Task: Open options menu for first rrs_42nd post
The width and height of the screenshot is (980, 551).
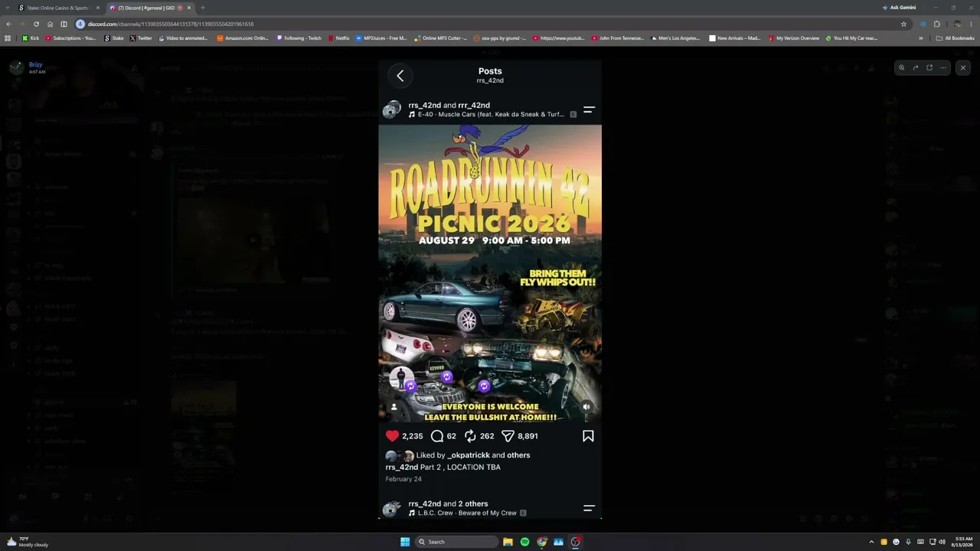Action: (589, 110)
